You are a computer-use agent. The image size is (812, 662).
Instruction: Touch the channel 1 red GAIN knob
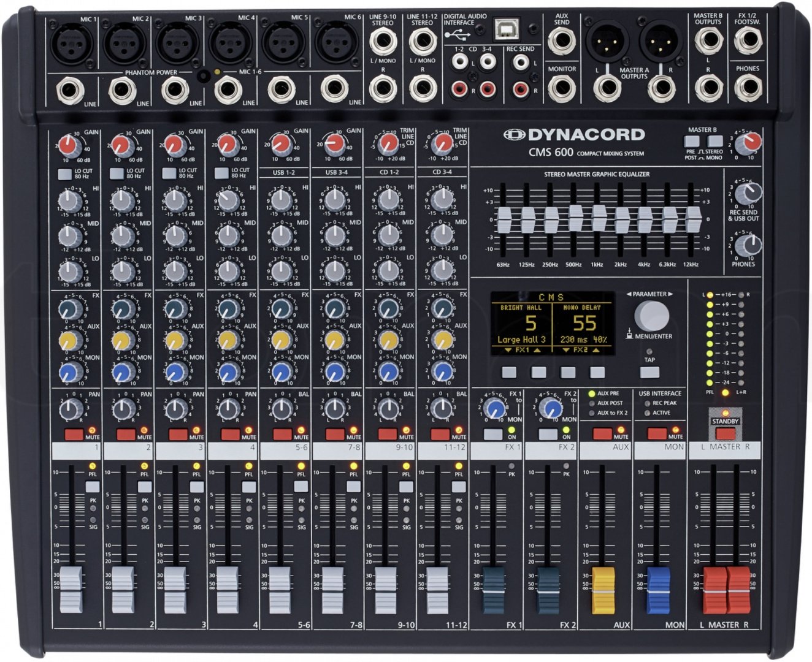[x=69, y=145]
